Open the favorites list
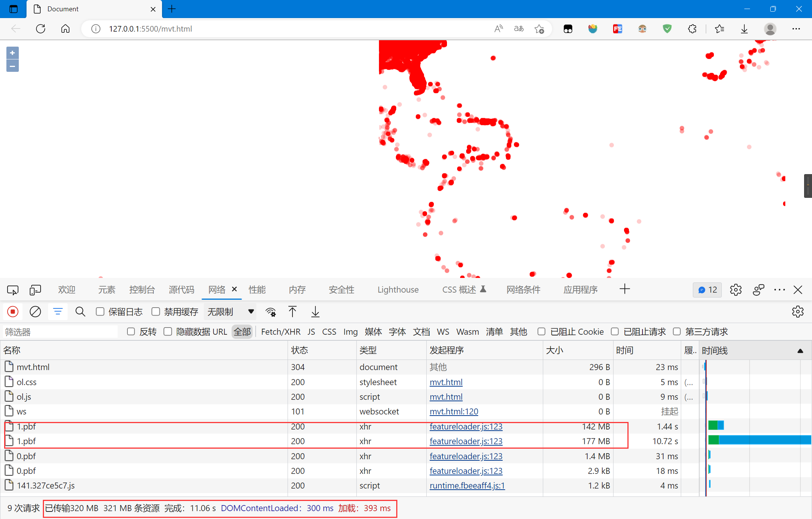 pos(720,29)
